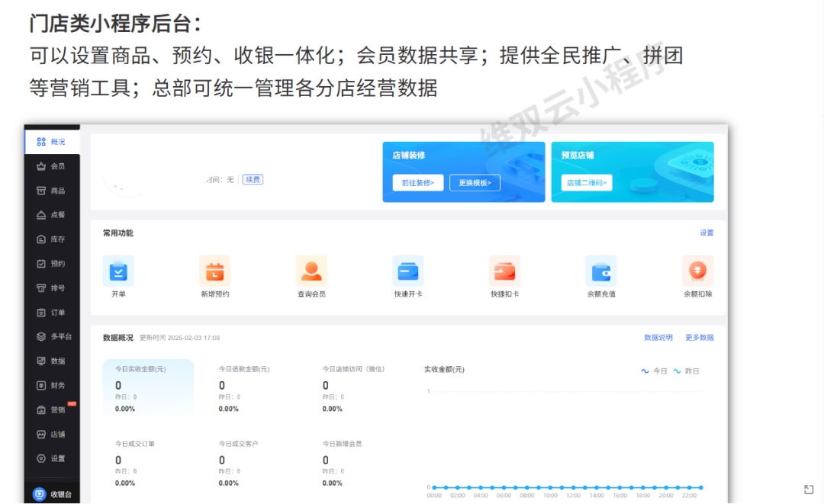Image resolution: width=824 pixels, height=504 pixels.
Task: Open the 预约 checkbox icon in sidebar
Action: (41, 264)
